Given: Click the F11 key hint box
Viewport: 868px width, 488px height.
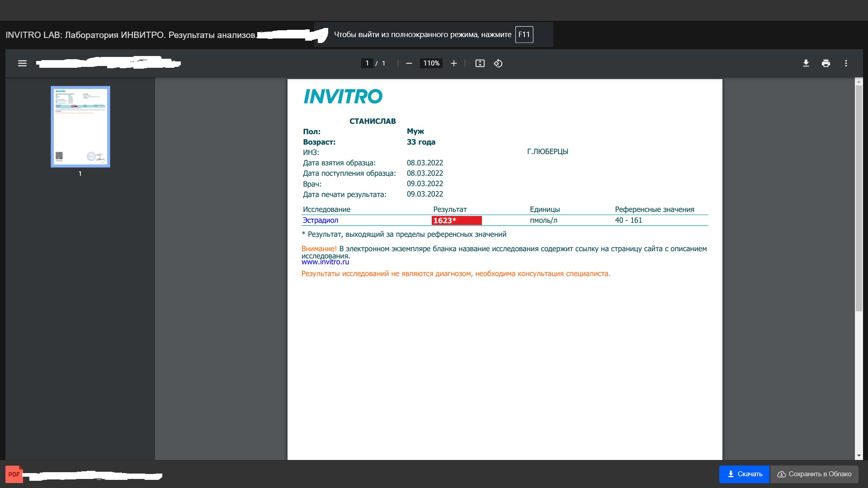Looking at the screenshot, I should click(x=524, y=34).
